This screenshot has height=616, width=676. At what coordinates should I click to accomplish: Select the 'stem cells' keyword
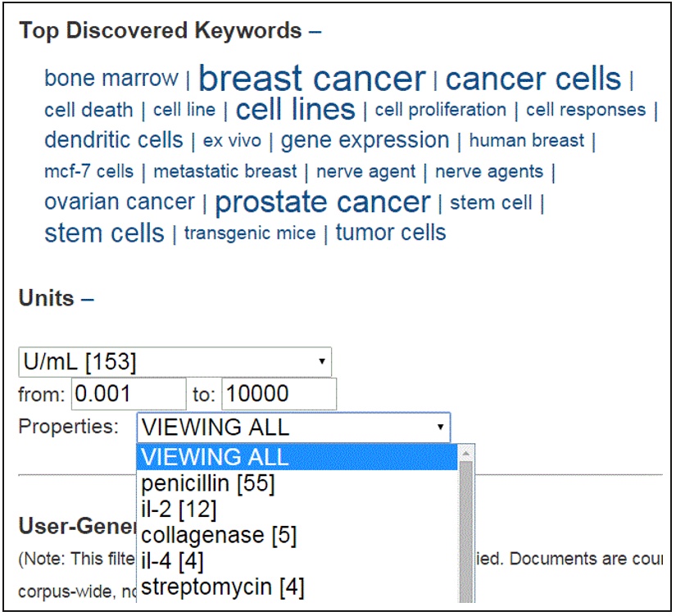[103, 233]
